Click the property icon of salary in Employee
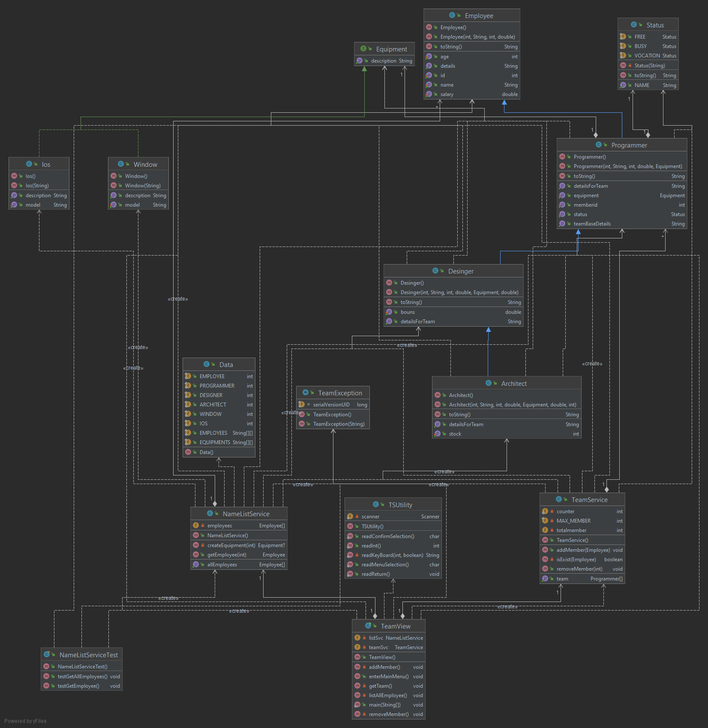The image size is (708, 728). [x=429, y=94]
